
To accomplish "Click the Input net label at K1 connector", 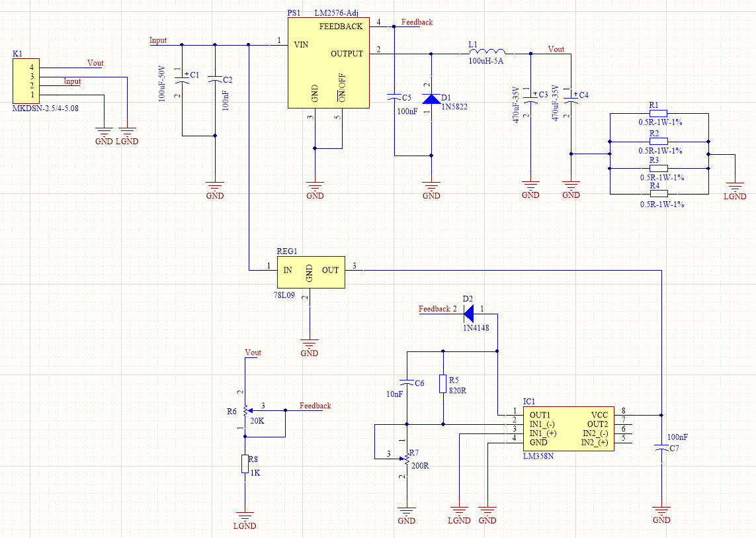I will point(72,81).
